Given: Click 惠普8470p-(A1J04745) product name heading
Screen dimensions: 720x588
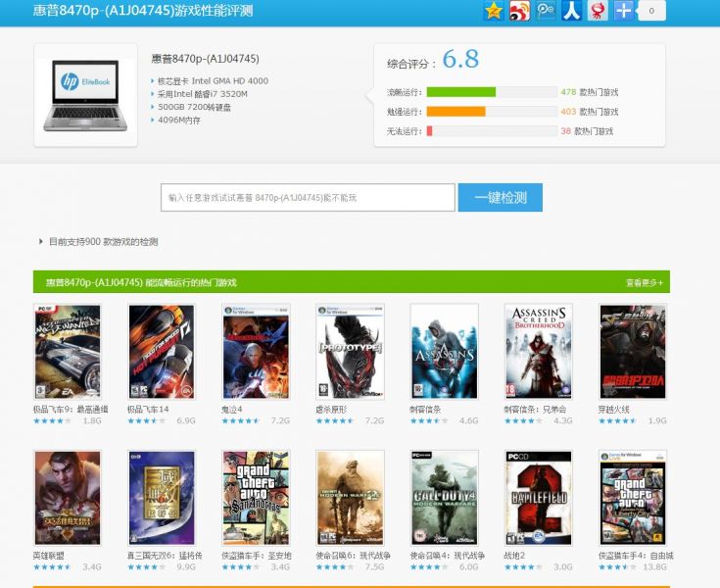Looking at the screenshot, I should (x=206, y=59).
